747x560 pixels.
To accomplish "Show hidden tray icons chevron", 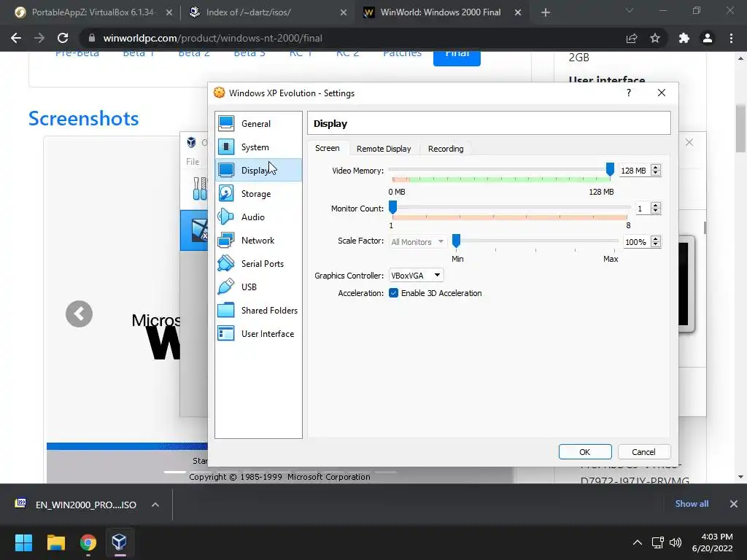I will coord(638,542).
